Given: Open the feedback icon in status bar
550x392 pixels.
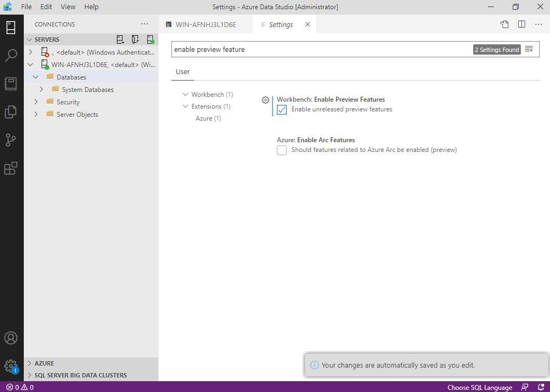Looking at the screenshot, I should pos(525,387).
